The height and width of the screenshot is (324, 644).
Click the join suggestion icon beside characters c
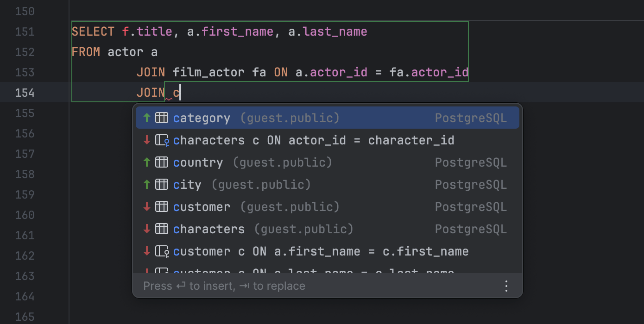pos(162,140)
